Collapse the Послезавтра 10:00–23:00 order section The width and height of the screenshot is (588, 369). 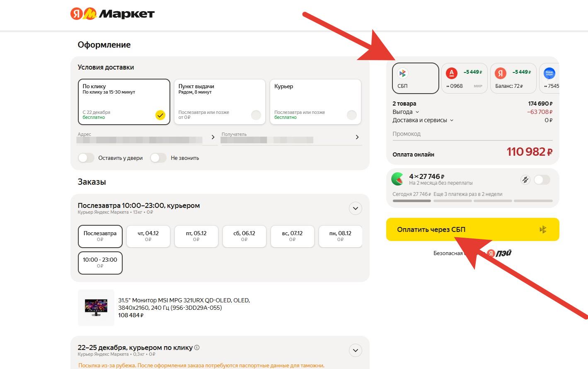point(356,208)
